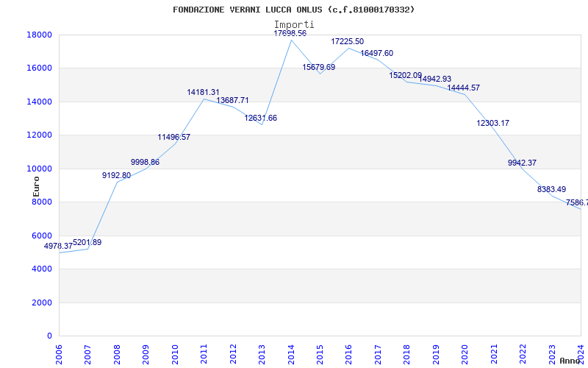Select the 17225.50 data label
The height and width of the screenshot is (368, 588).
pyautogui.click(x=347, y=41)
